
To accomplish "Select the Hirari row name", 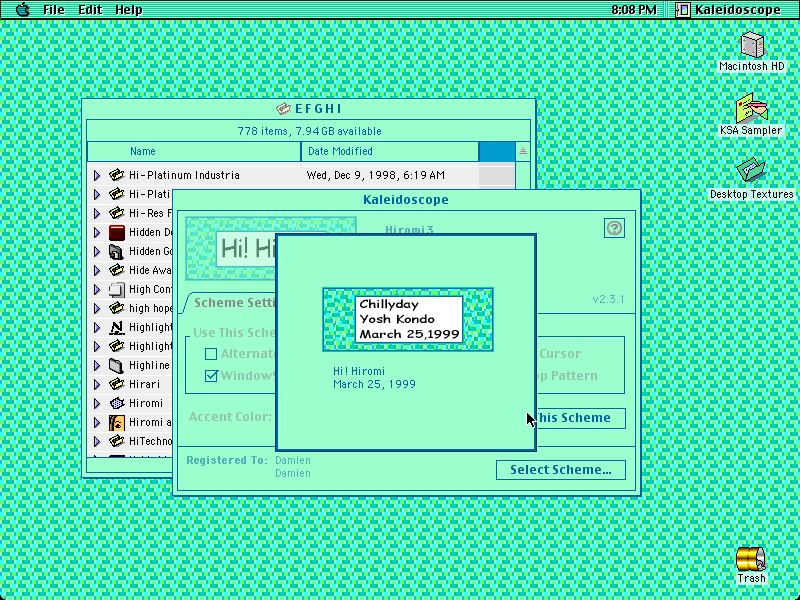I will [x=144, y=384].
